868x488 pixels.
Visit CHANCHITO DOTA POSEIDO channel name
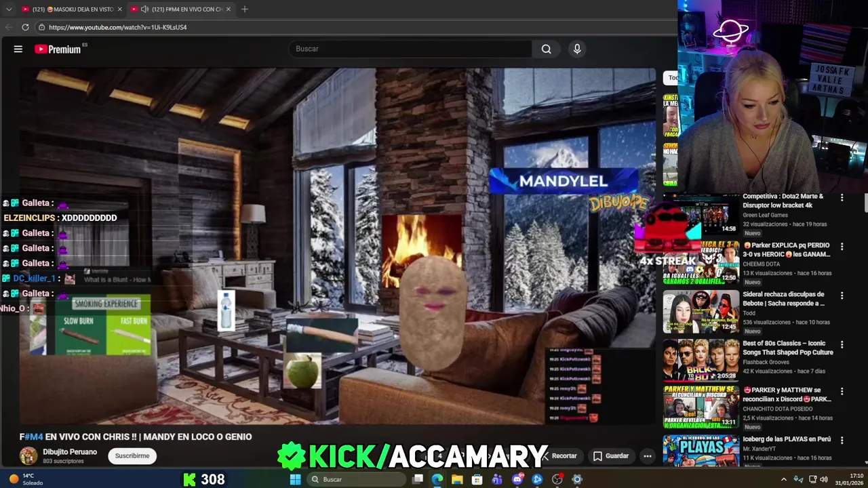point(778,409)
